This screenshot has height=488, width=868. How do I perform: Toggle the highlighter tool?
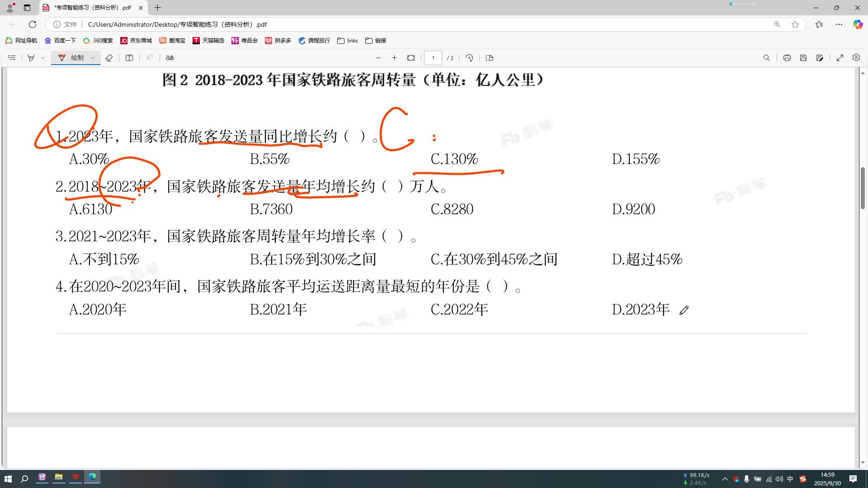coord(31,58)
